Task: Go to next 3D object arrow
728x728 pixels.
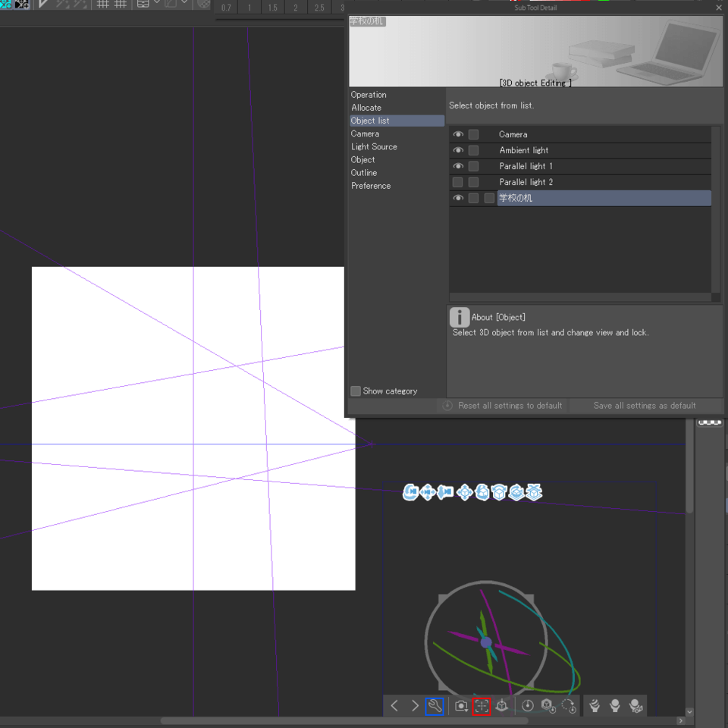Action: tap(415, 706)
